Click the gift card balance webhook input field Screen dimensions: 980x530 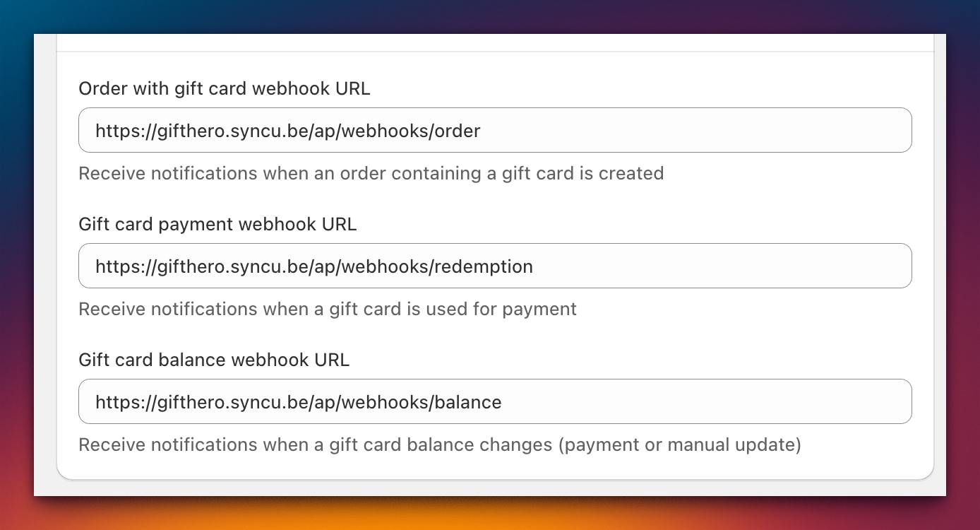tap(494, 401)
